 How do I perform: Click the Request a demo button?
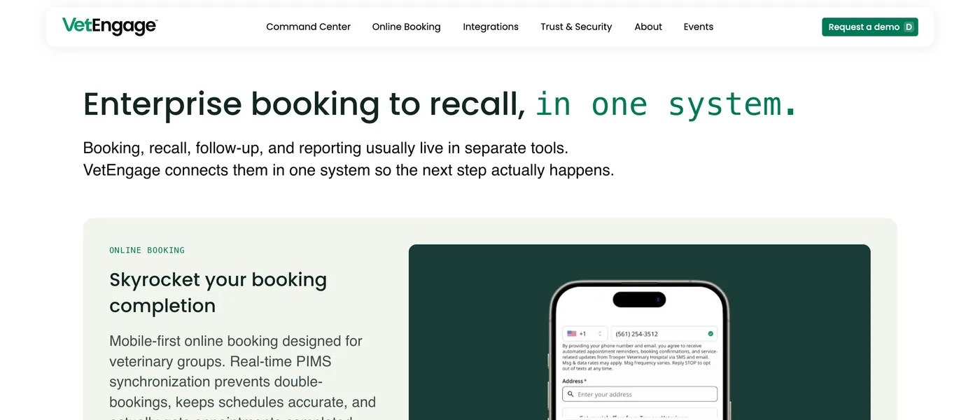[870, 27]
